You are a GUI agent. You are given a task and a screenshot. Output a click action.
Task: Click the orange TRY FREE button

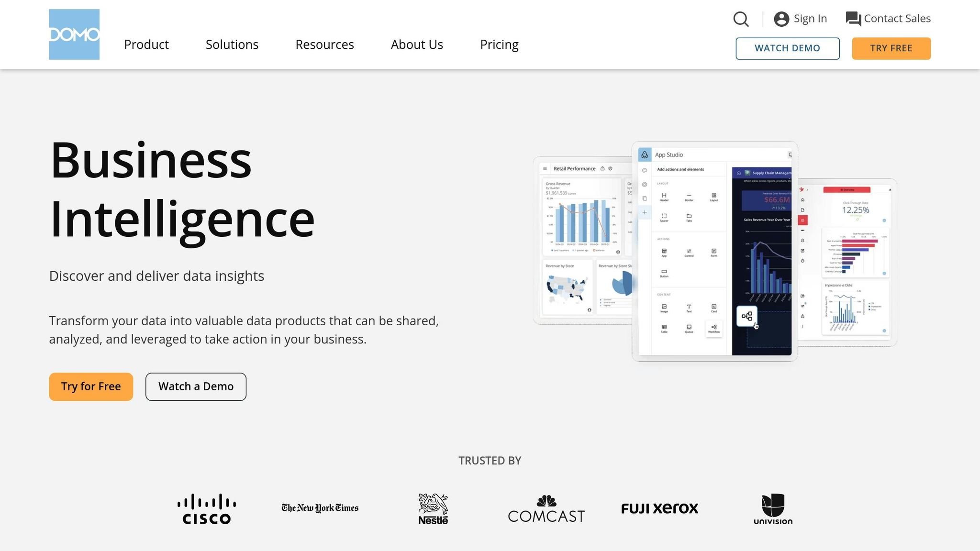click(891, 48)
